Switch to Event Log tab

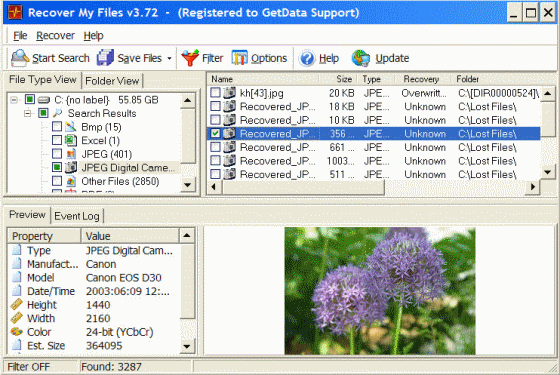(77, 216)
